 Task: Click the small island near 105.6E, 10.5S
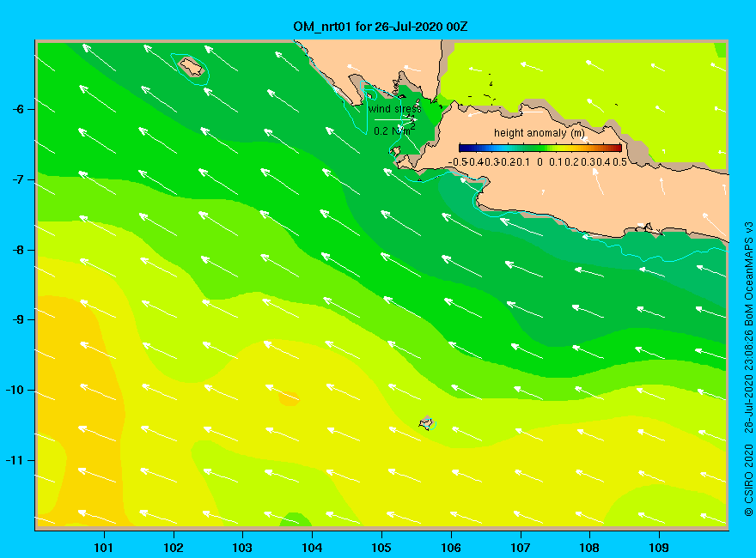(x=426, y=422)
